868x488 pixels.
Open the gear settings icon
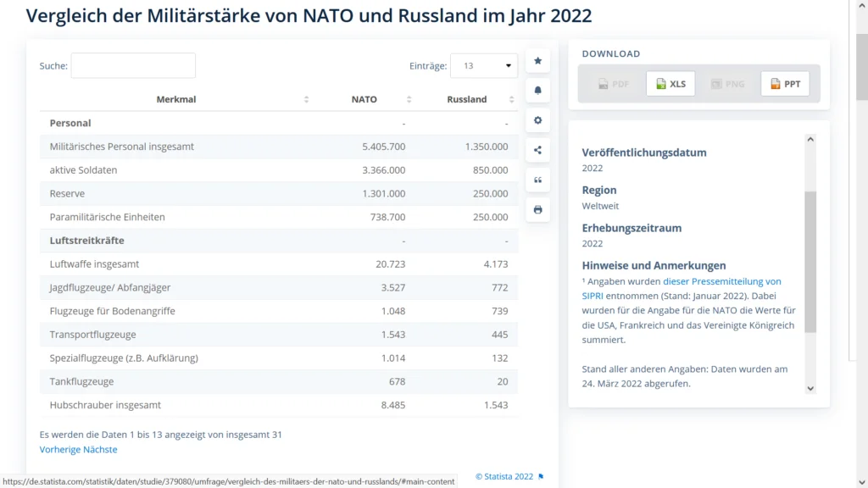537,120
